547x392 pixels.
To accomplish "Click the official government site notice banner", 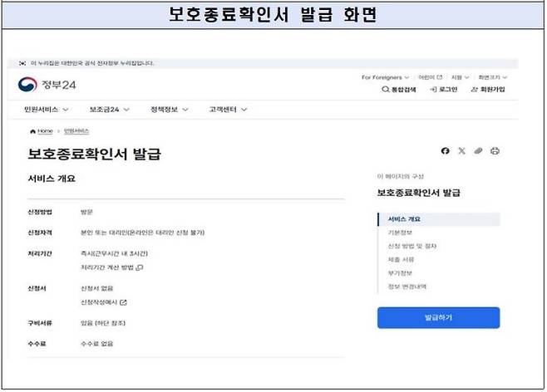I will point(263,63).
